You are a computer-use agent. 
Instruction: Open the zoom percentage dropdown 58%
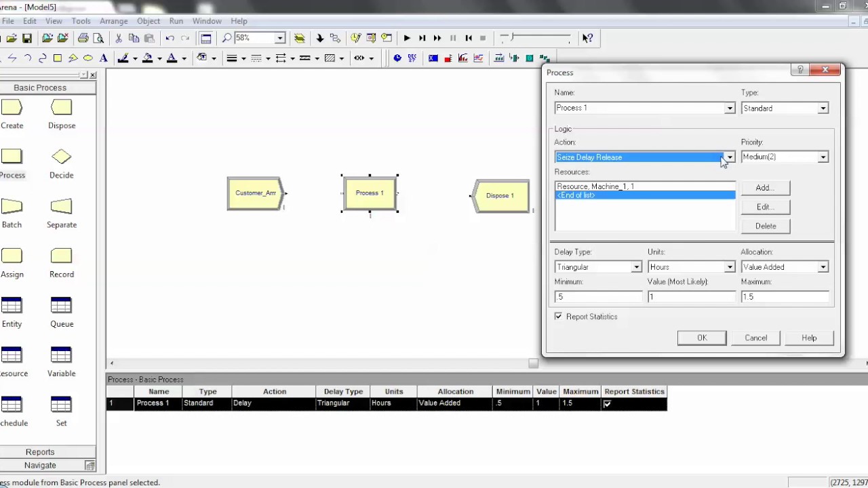pos(280,39)
